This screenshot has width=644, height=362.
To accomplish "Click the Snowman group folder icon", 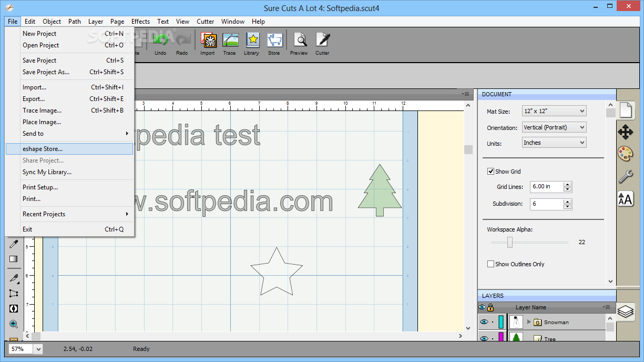I will point(537,322).
